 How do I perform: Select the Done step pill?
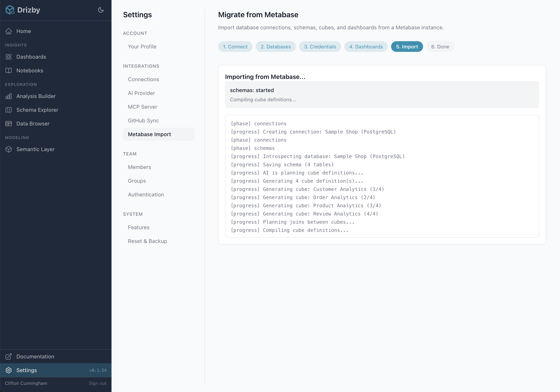pos(440,47)
